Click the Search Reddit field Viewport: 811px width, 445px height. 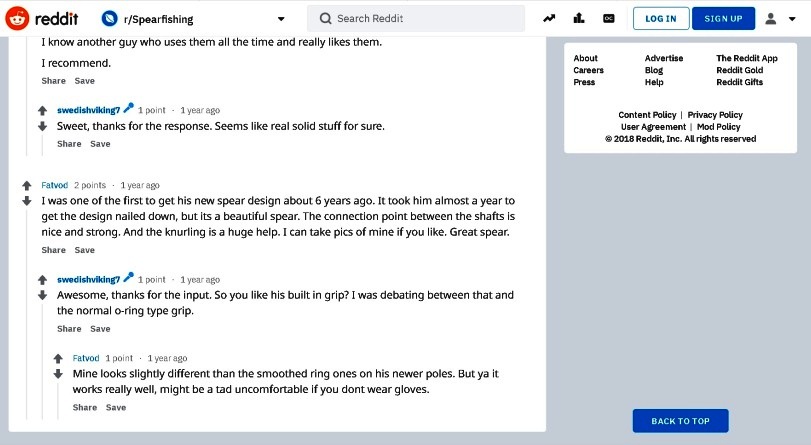pyautogui.click(x=416, y=19)
